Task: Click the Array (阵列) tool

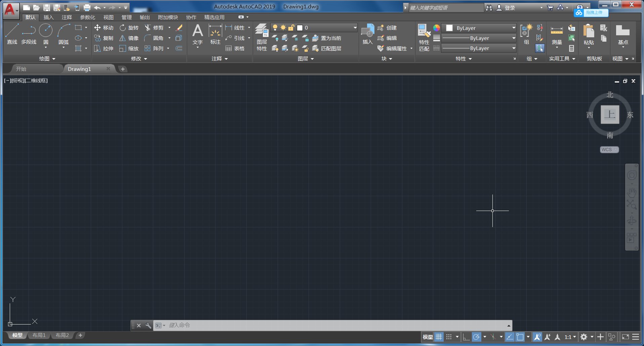Action: tap(154, 48)
